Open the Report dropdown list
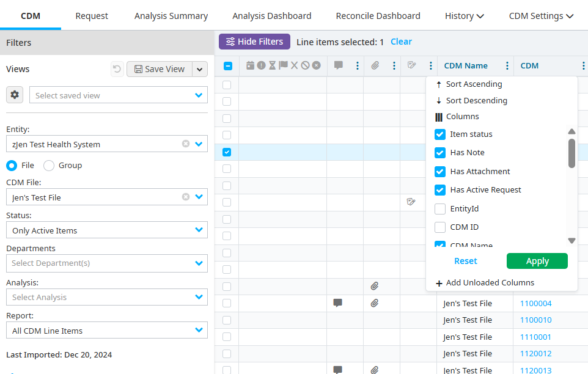588x374 pixels. (x=199, y=331)
